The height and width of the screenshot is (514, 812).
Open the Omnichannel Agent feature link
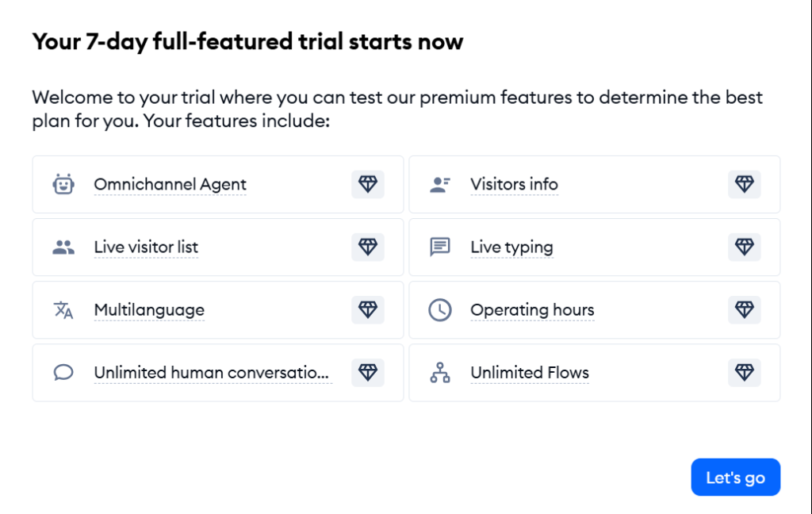point(170,185)
